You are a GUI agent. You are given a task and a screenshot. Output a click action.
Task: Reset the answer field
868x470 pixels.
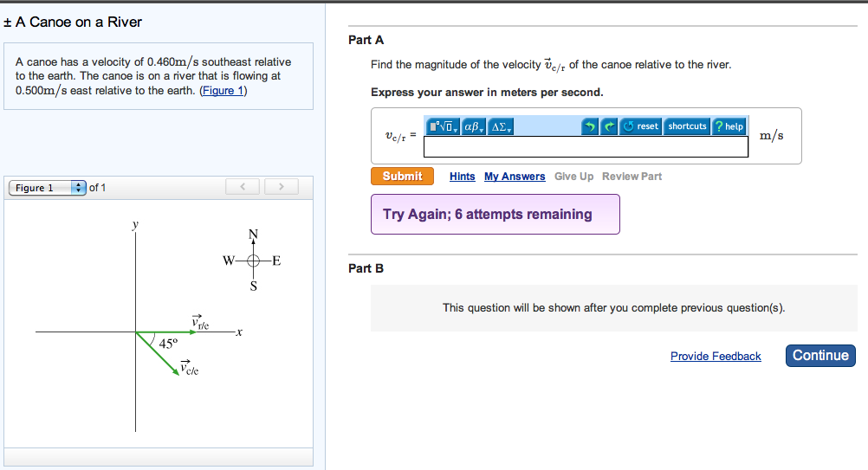641,126
